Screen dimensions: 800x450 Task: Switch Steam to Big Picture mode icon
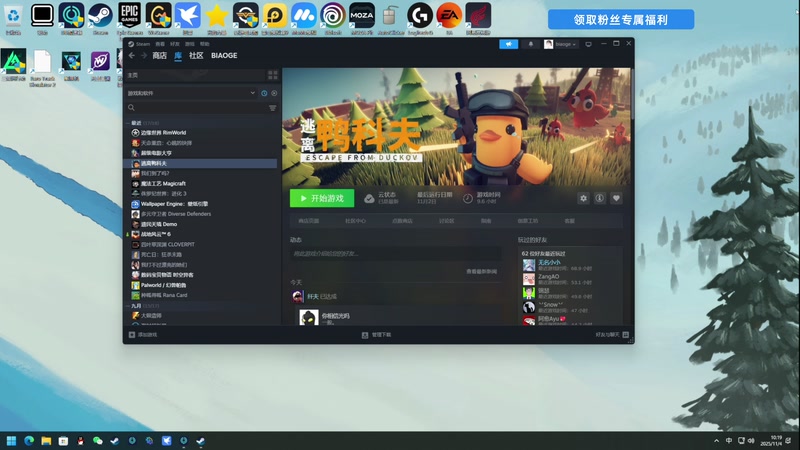tap(588, 44)
